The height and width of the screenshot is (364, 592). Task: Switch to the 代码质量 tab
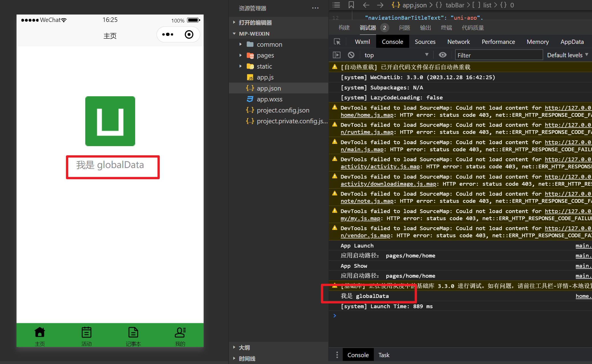click(473, 28)
